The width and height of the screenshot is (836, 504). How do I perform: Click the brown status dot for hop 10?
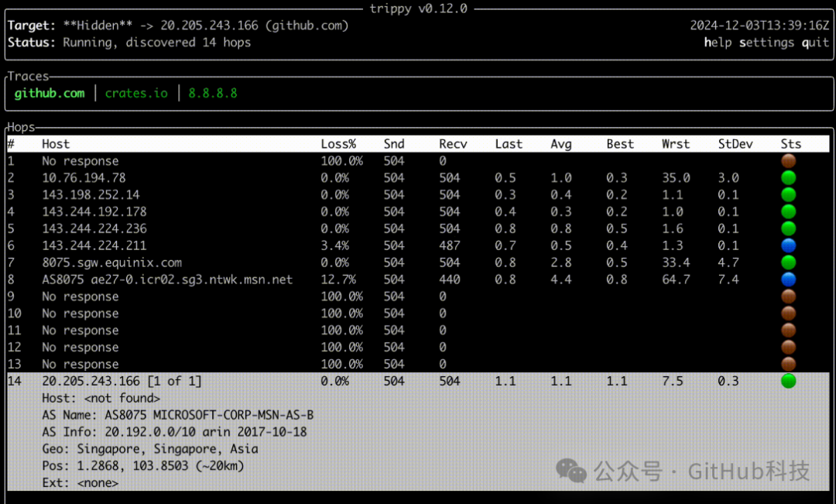(x=789, y=313)
